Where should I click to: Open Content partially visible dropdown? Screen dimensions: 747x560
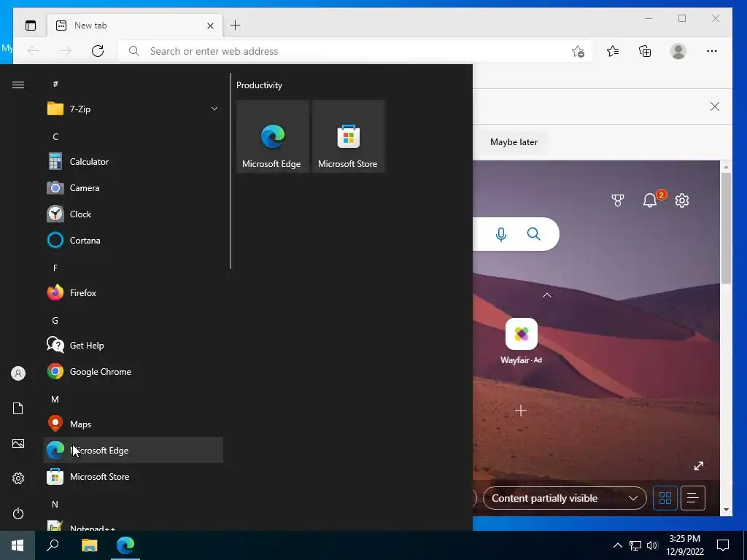(x=565, y=498)
